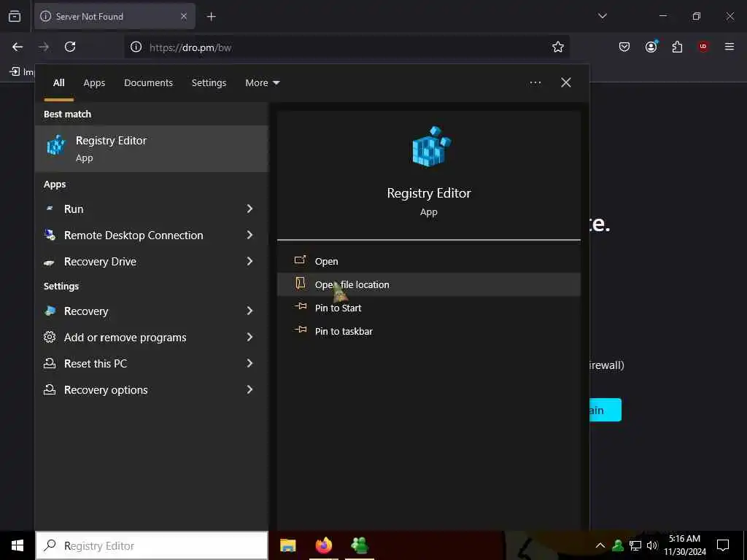Open the Firefox hamburger application menu
This screenshot has height=560, width=747.
[729, 47]
